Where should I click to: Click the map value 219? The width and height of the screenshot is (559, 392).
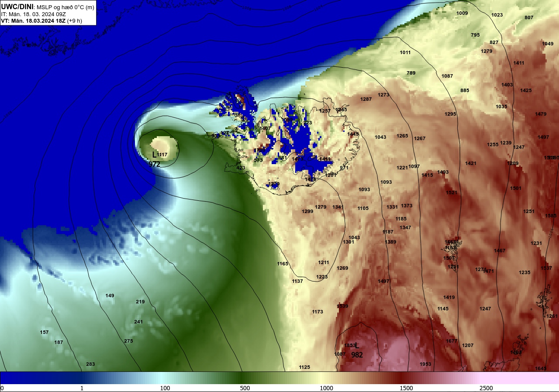pyautogui.click(x=140, y=302)
